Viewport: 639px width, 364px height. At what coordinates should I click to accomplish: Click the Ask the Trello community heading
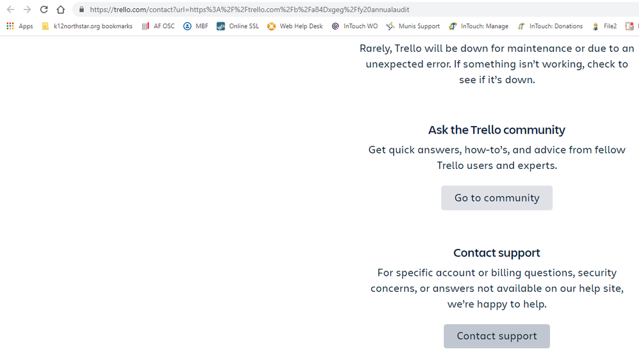point(497,130)
